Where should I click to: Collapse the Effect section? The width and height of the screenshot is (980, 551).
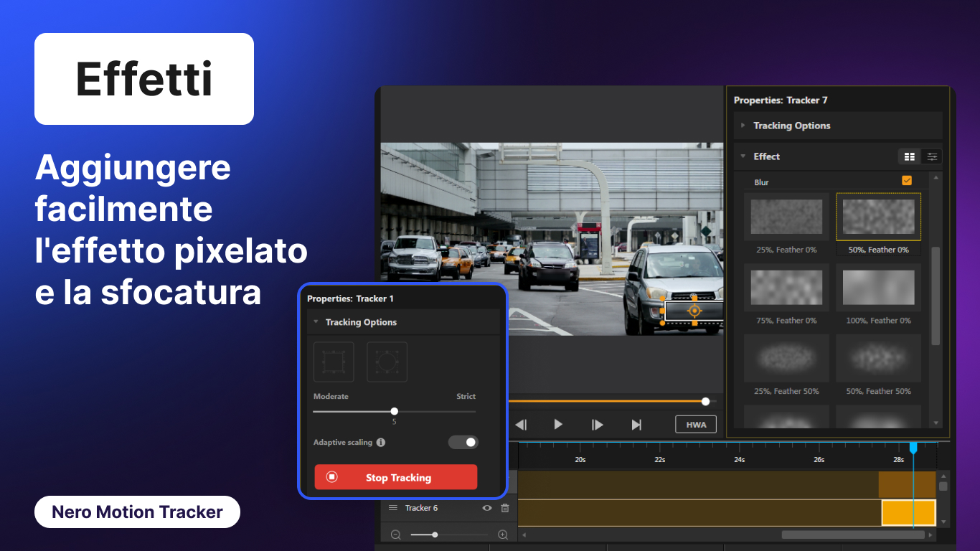(743, 156)
